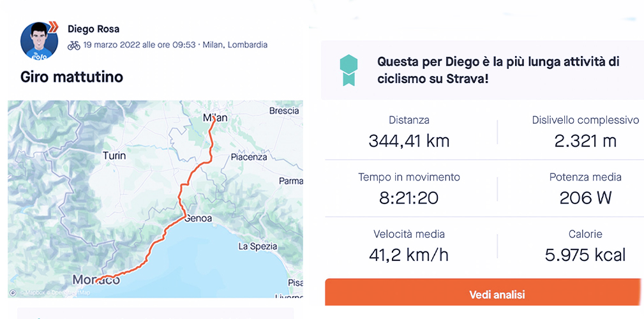Click the Milan start point on the route
This screenshot has height=319, width=644.
pyautogui.click(x=213, y=119)
